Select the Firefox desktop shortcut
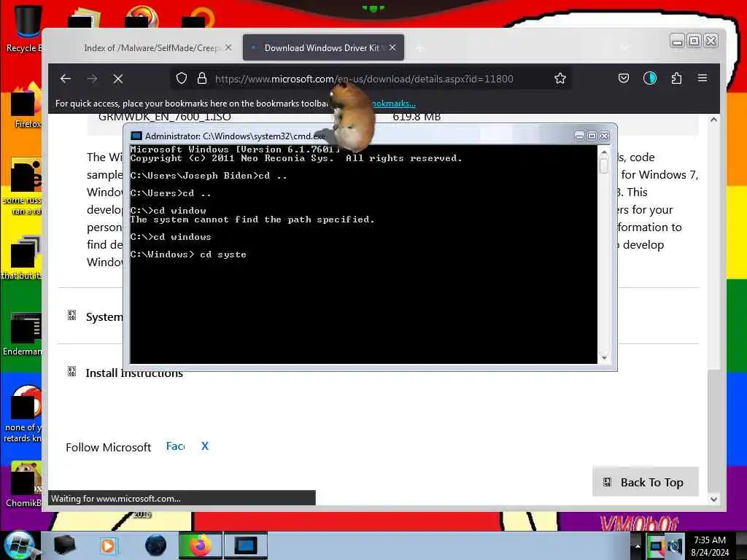The image size is (747, 560). (x=24, y=106)
